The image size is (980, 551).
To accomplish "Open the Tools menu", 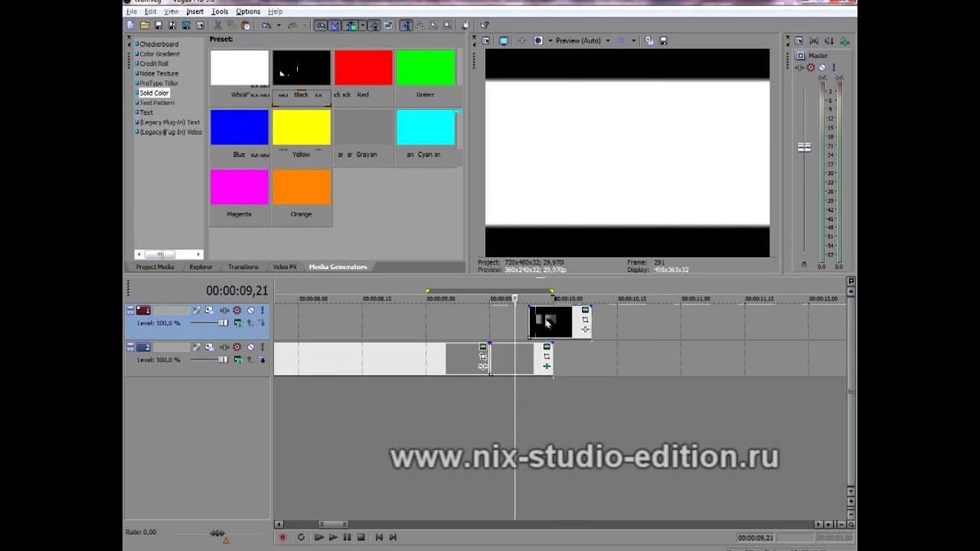I will click(220, 11).
